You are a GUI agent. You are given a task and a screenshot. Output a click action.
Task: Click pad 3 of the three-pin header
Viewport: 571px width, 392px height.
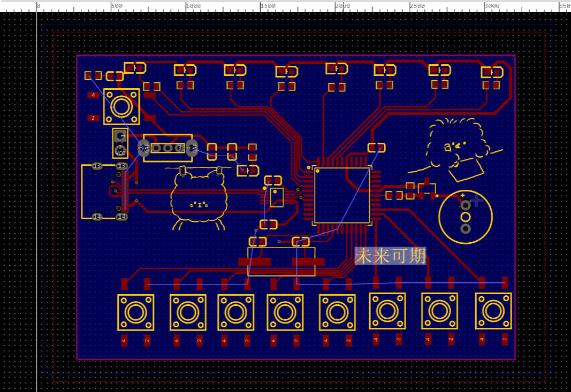coord(179,148)
